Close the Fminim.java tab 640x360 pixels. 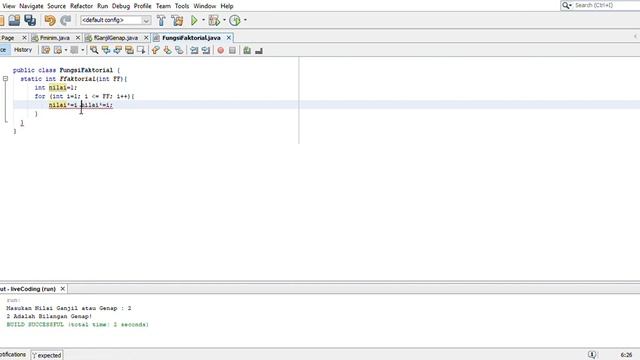(78, 38)
